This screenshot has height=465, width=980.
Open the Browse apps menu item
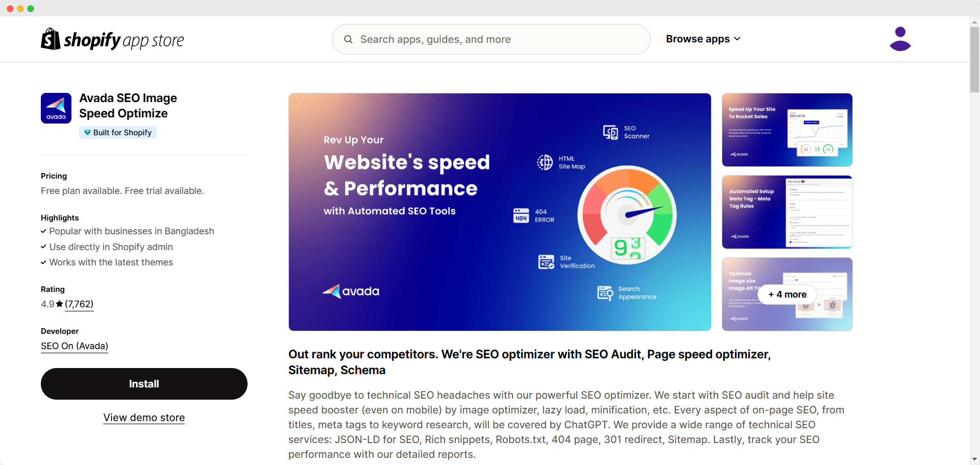698,39
